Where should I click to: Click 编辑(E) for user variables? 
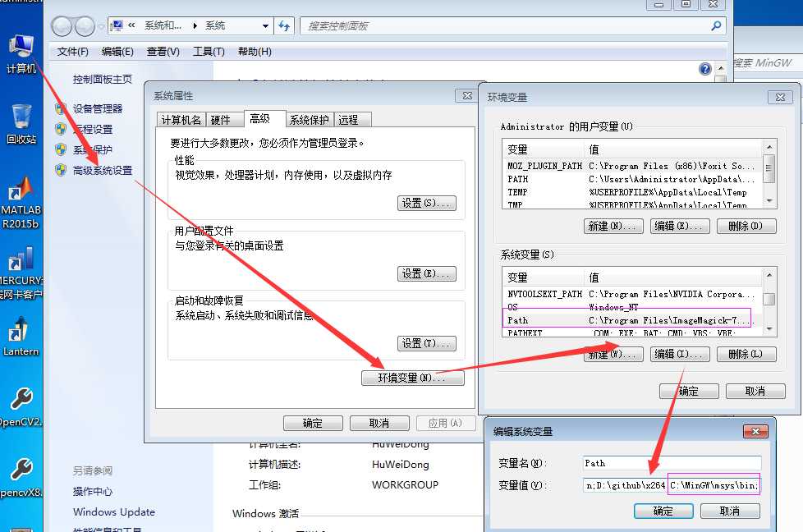(680, 226)
